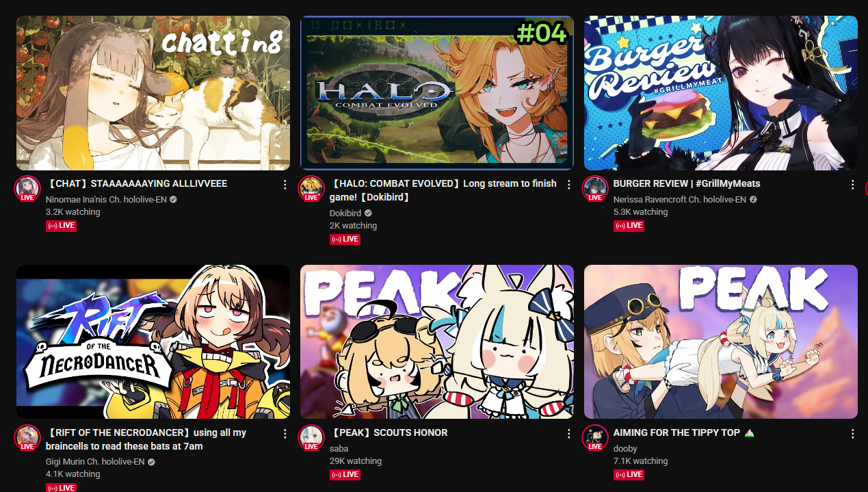This screenshot has width=868, height=492.
Task: Click the 'BURGER REVIEW | #GrillMyMeats' title
Action: coord(687,184)
